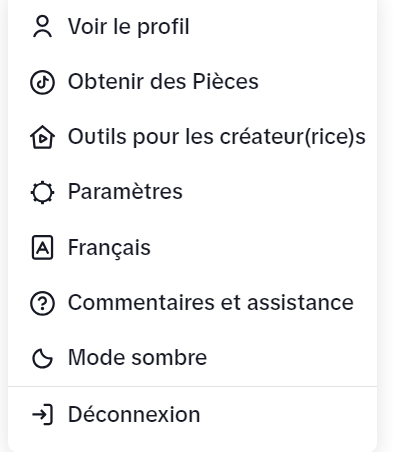Click the logout arrow icon
This screenshot has width=403, height=452.
(42, 415)
